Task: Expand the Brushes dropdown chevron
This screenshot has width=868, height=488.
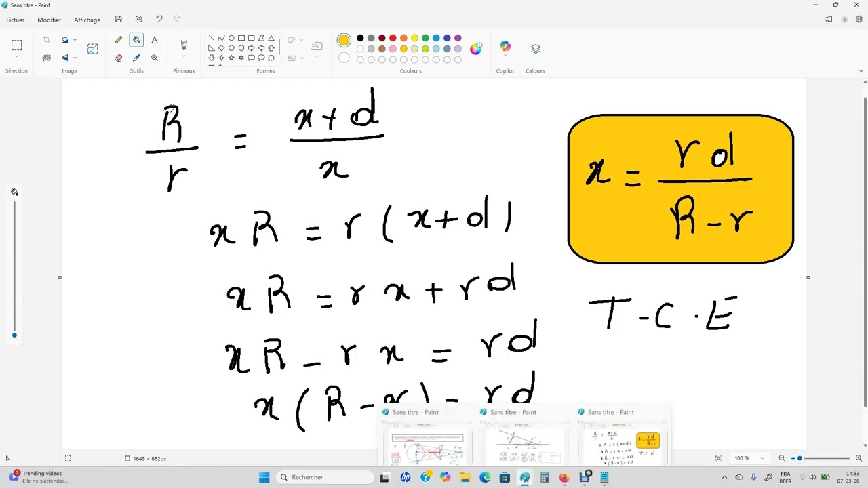Action: coord(184,58)
